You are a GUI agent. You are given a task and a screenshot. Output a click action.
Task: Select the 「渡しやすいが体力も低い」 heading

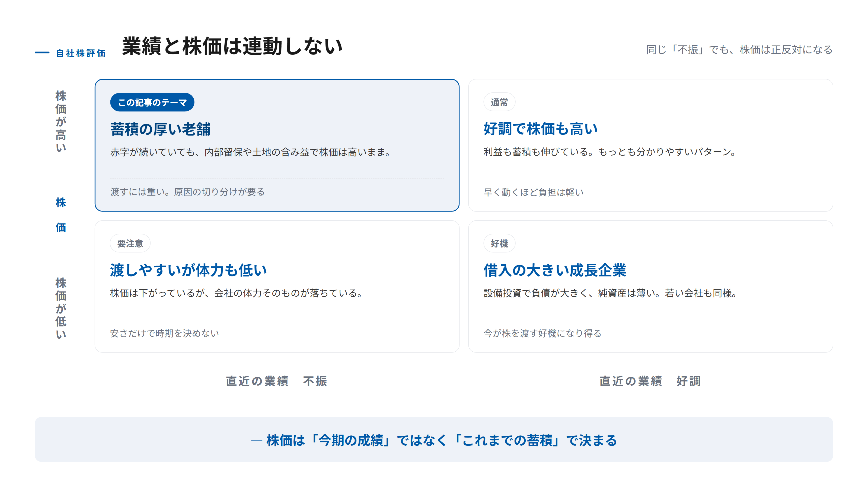click(188, 271)
